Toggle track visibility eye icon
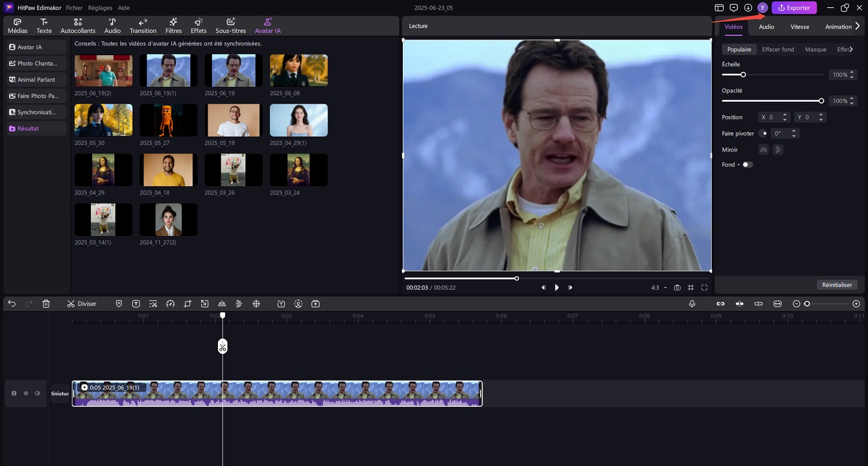The image size is (868, 466). [26, 394]
